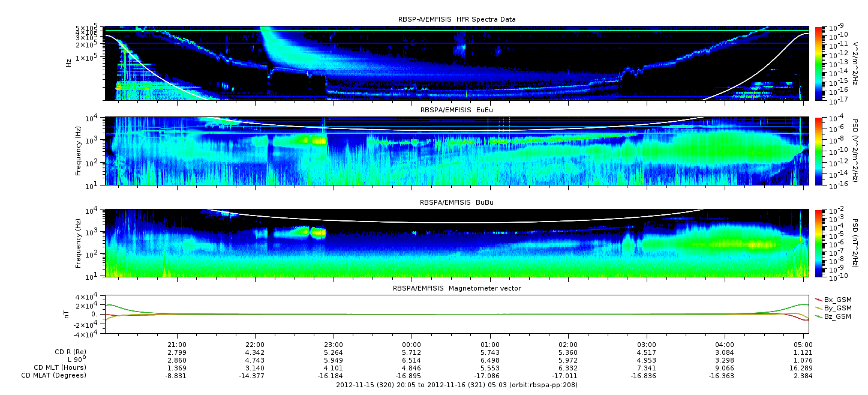Click the HFR Spectra color scale bar
Viewport: 868px width, 395px height.
click(x=820, y=63)
